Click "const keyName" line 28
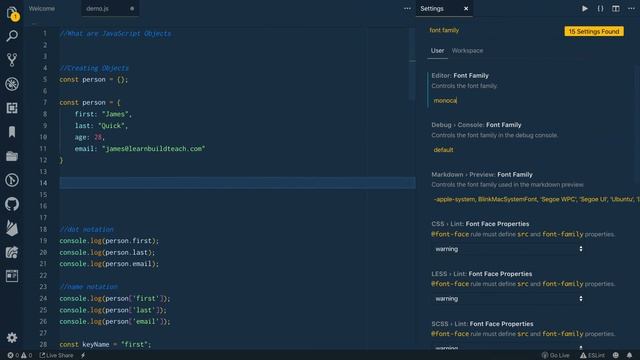The image size is (640, 360). pos(105,344)
